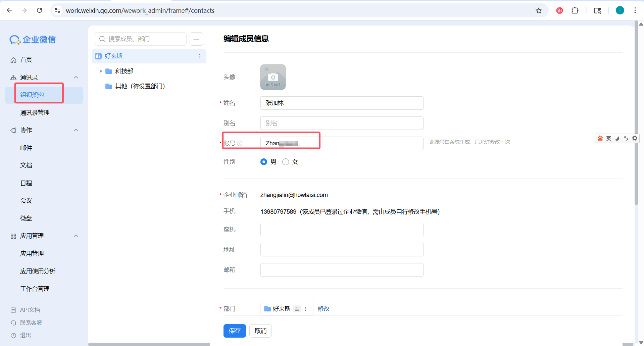Click the 应用管理 app management icon
Screen dimensions: 644x346
tap(13, 236)
